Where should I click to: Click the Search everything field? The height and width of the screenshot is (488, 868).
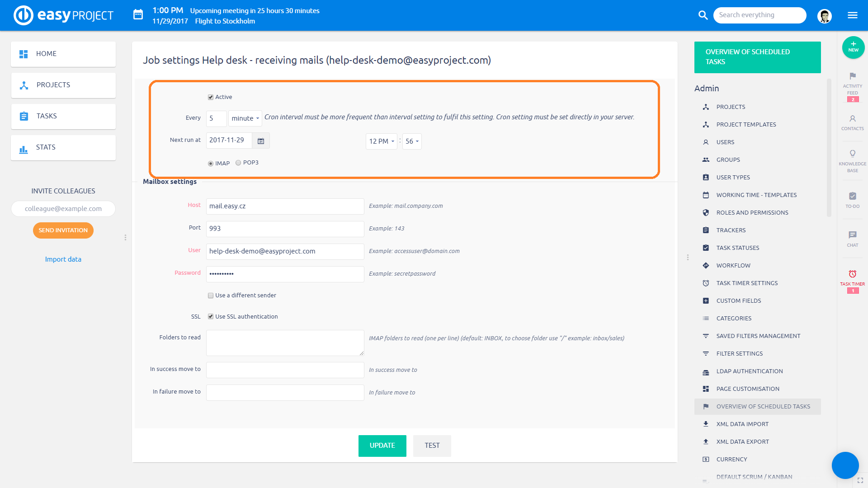click(x=759, y=15)
